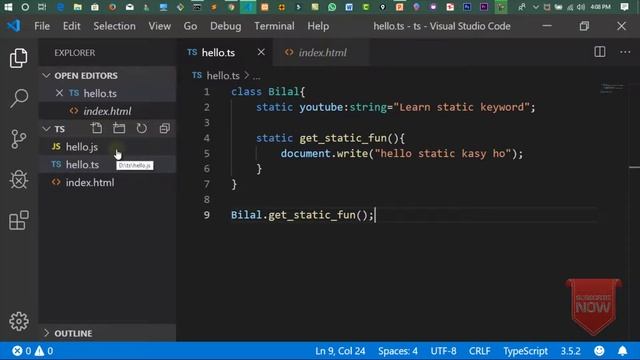Image resolution: width=640 pixels, height=360 pixels.
Task: Change language mode via TypeScript
Action: click(525, 351)
